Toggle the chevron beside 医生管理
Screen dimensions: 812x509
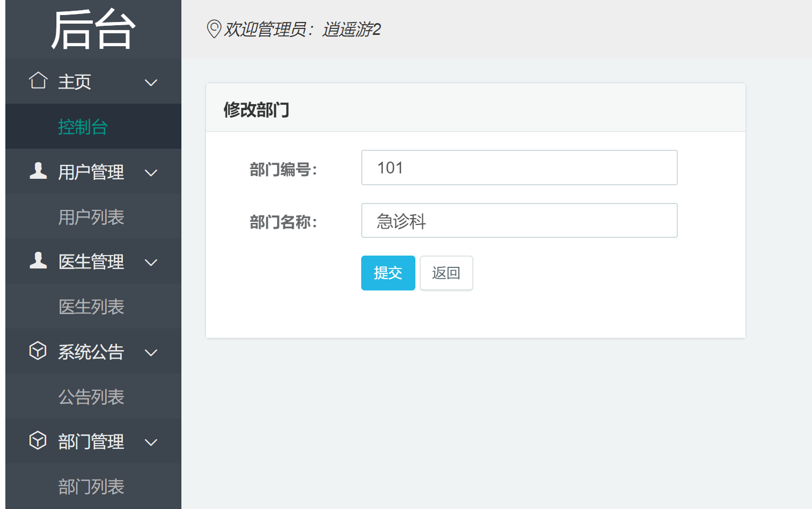pyautogui.click(x=151, y=263)
